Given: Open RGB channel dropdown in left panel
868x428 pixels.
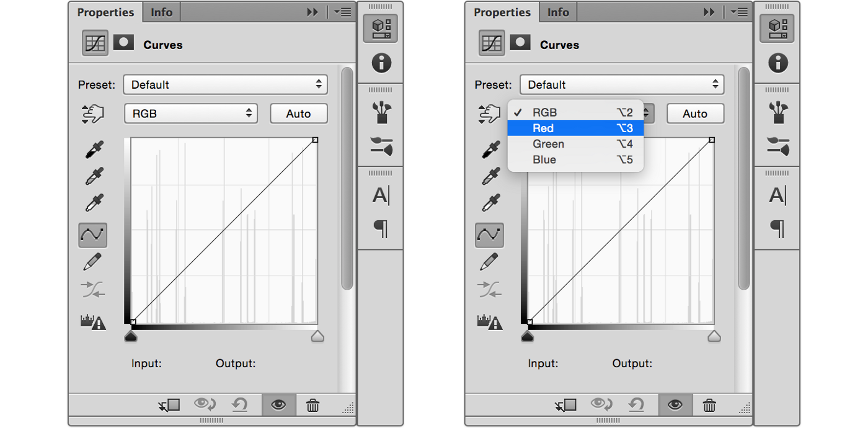Looking at the screenshot, I should (190, 114).
